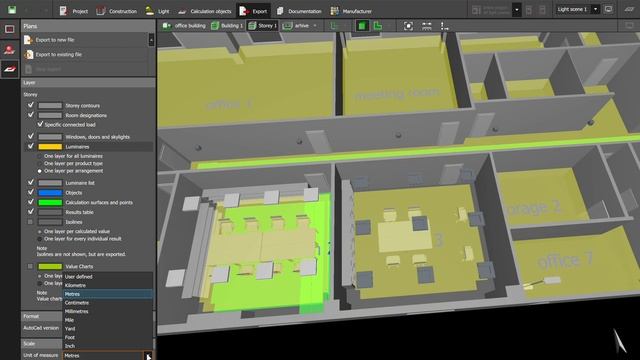This screenshot has height=360, width=640.
Task: Choose Centimetre from unit list
Action: (x=108, y=303)
